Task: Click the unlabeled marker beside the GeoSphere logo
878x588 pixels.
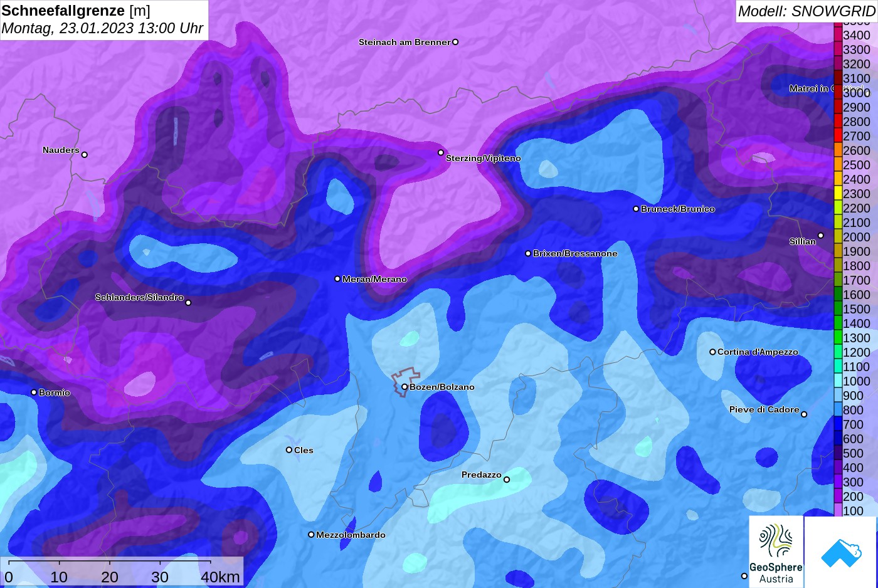Action: tap(744, 575)
